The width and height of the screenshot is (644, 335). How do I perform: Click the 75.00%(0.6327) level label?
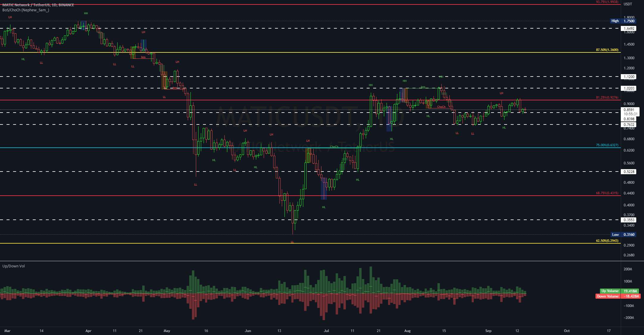point(607,145)
